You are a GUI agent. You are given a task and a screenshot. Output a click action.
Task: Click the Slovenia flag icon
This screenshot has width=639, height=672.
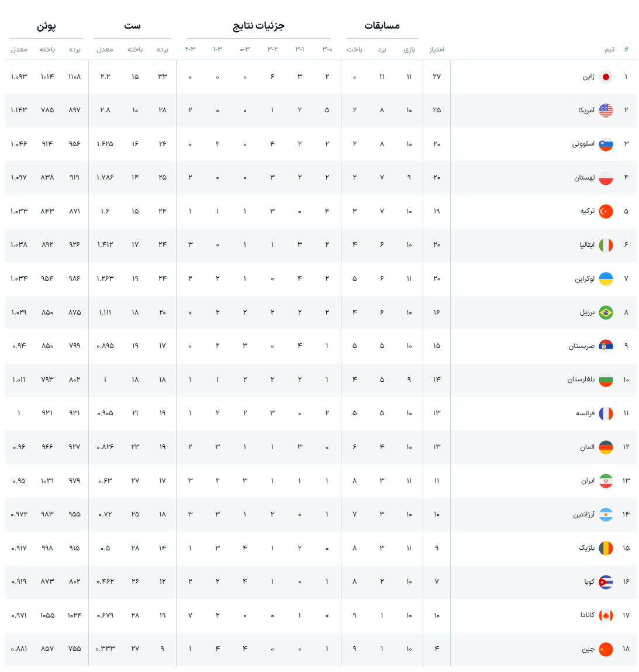point(606,144)
